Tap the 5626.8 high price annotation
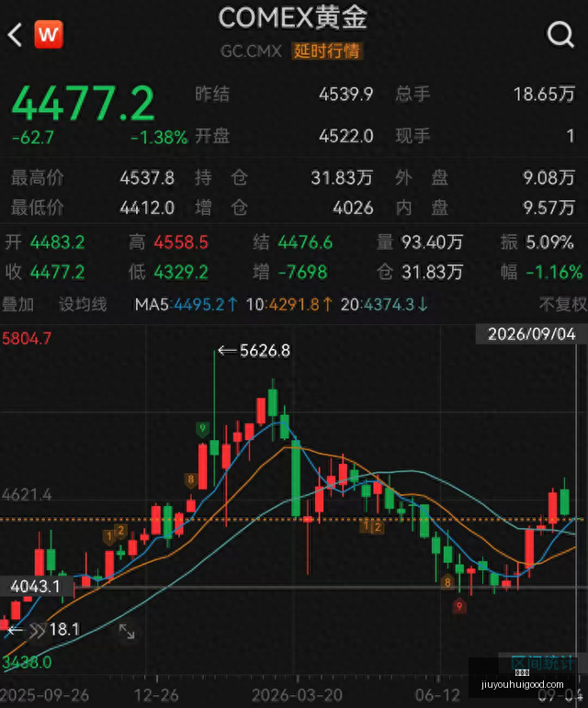The width and height of the screenshot is (588, 708). [265, 351]
